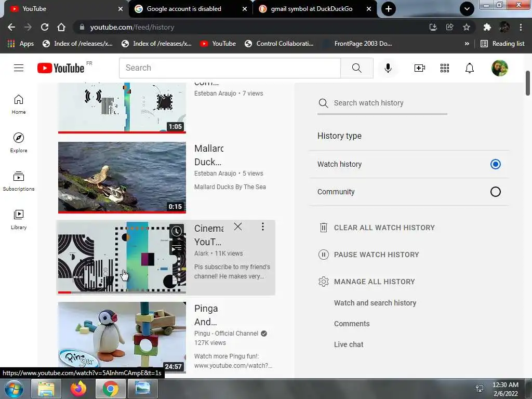Open the three-dot menu on the Cinema video
Screen dimensions: 532x399
click(x=262, y=227)
